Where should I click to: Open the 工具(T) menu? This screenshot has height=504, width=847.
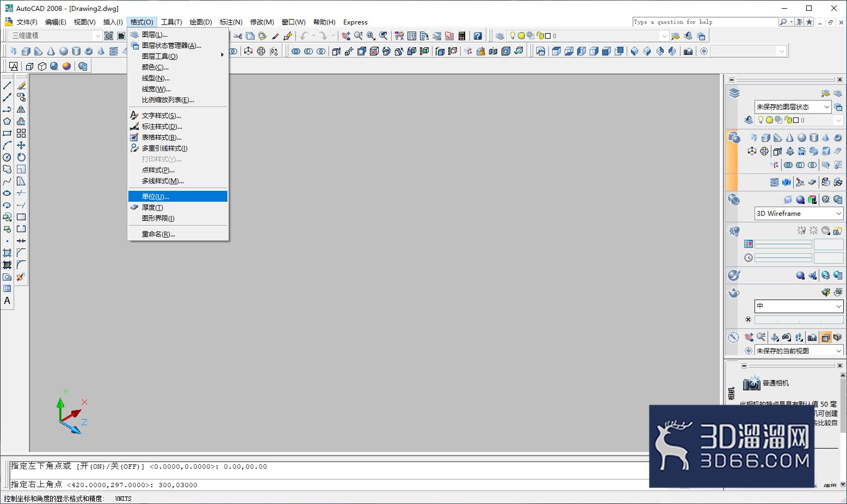171,22
